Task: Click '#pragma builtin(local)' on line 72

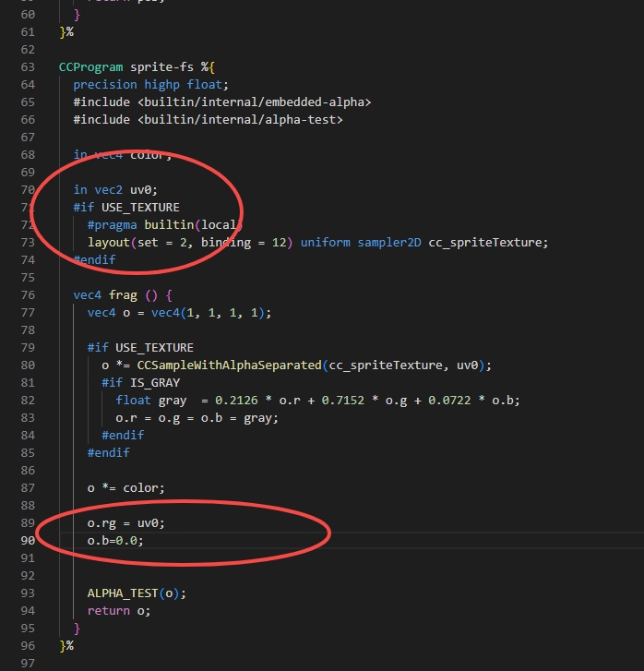Action: [165, 225]
